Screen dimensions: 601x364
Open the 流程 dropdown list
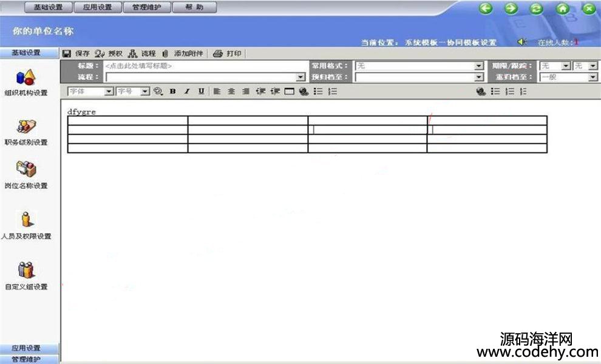[300, 77]
